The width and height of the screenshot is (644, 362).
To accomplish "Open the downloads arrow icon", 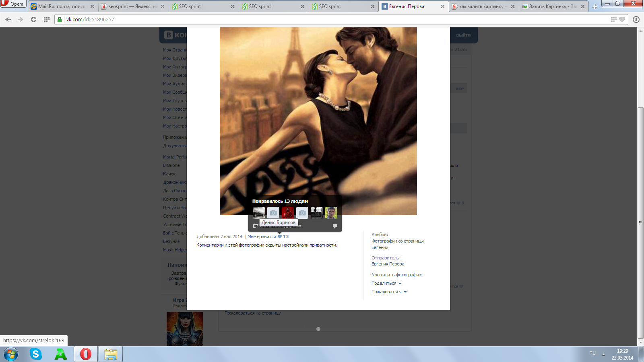I will pos(636,19).
